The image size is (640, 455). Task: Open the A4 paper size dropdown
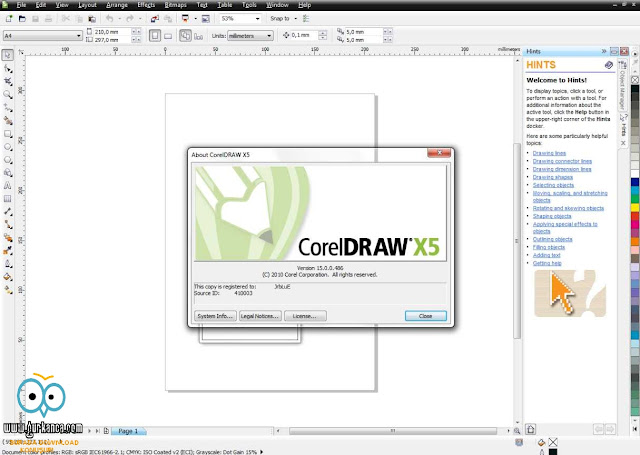point(79,36)
